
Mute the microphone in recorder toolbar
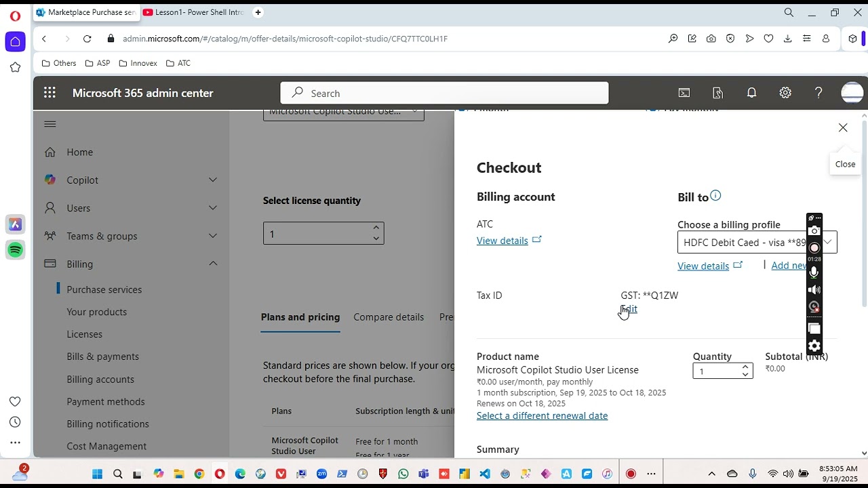coord(814,272)
